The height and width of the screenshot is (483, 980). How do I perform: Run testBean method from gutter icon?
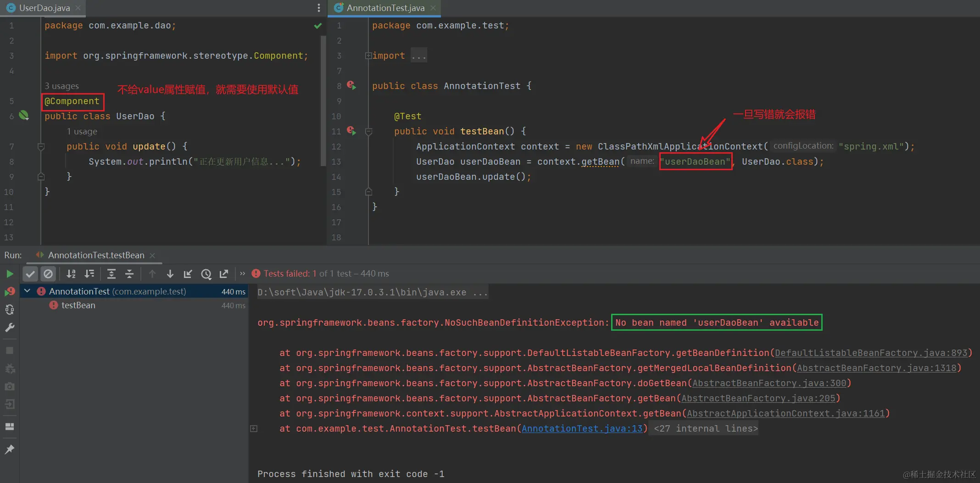351,131
